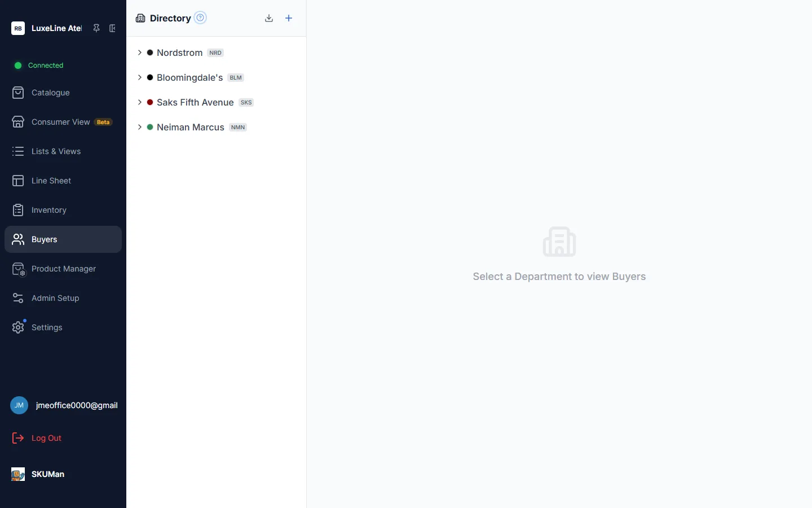The height and width of the screenshot is (508, 812).
Task: Click the SKUMan brand label
Action: pyautogui.click(x=48, y=474)
